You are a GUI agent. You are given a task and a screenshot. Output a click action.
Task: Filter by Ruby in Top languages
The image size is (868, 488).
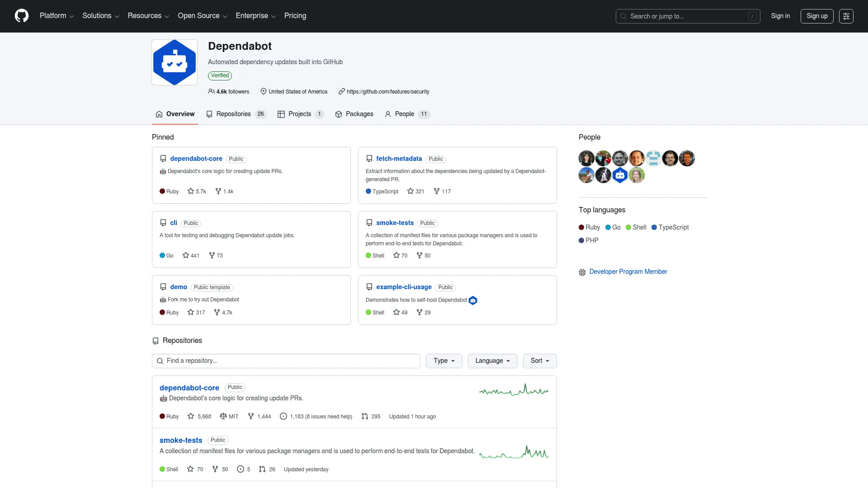point(590,227)
